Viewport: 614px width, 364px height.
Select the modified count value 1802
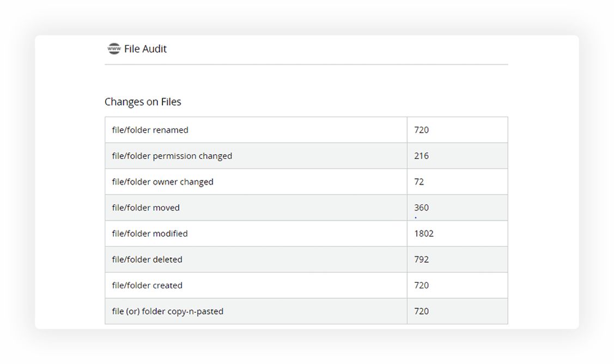tap(424, 234)
